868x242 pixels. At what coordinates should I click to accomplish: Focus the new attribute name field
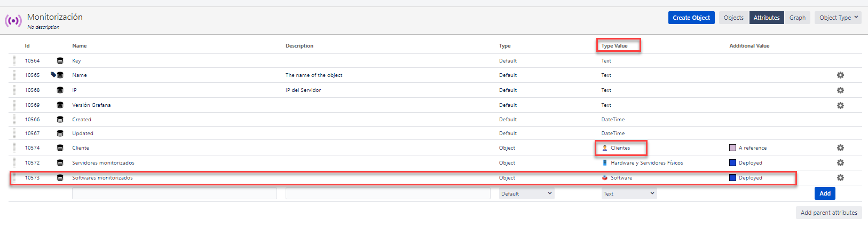[175, 193]
